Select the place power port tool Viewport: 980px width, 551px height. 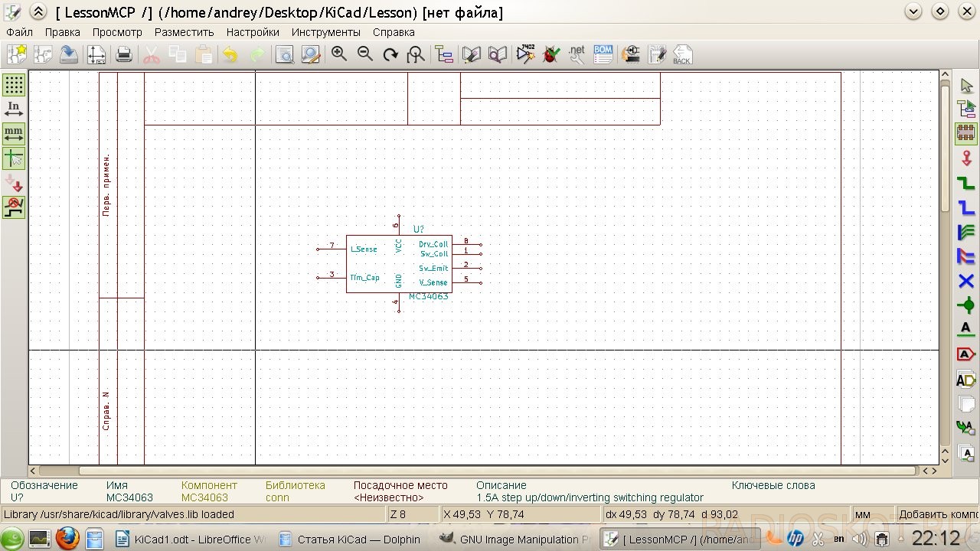click(x=966, y=158)
